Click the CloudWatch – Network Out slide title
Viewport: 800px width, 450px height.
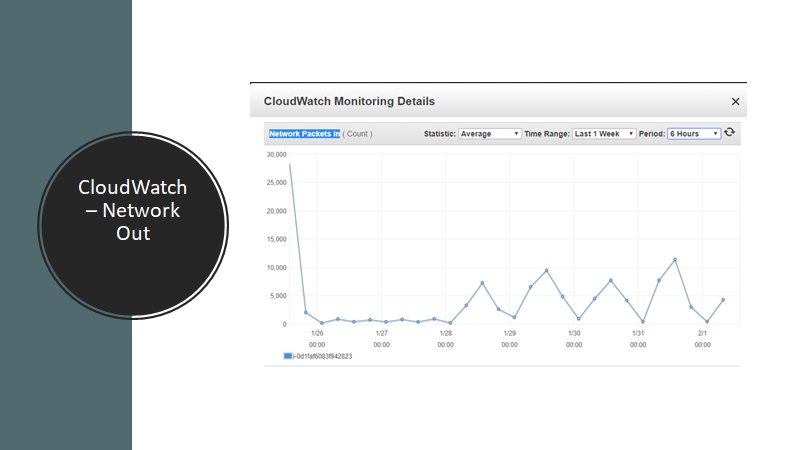pos(133,210)
